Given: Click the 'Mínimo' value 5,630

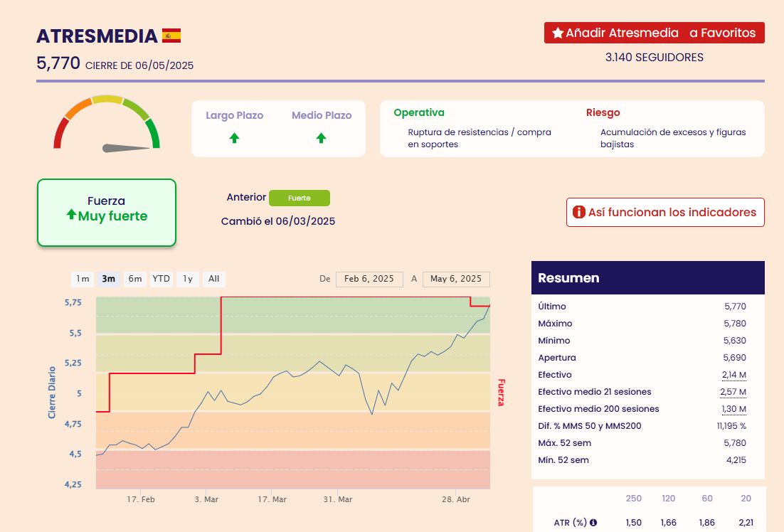Looking at the screenshot, I should click(x=735, y=341).
